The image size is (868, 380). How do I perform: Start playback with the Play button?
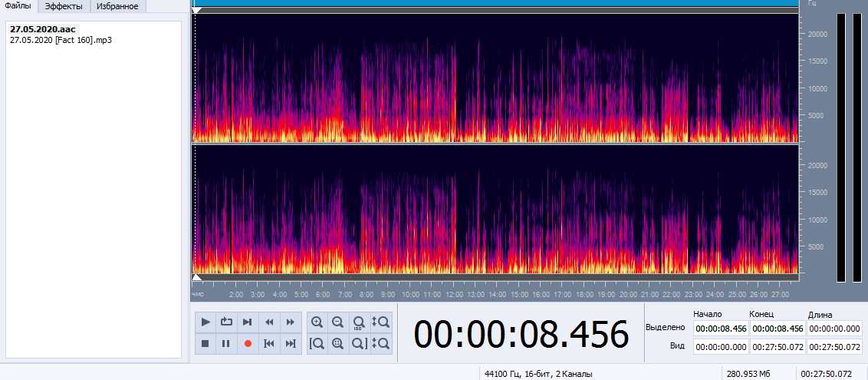point(205,322)
